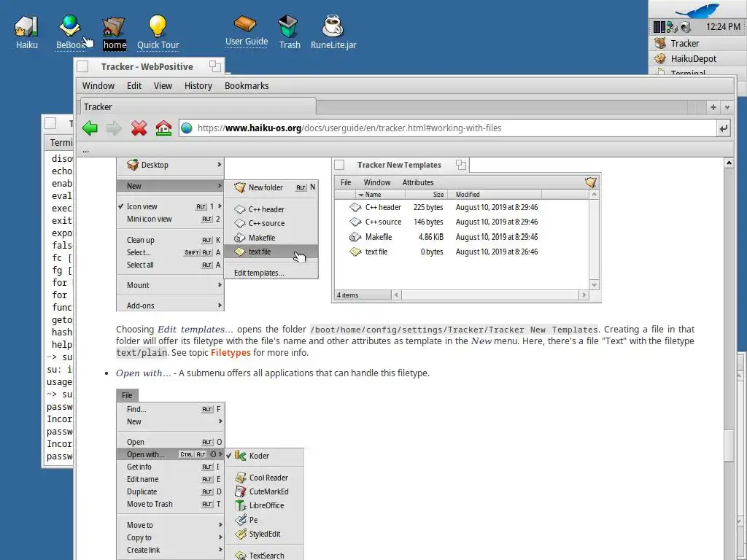Screen dimensions: 747x560
Task: Open the Haiku desktop icon
Action: 27,31
